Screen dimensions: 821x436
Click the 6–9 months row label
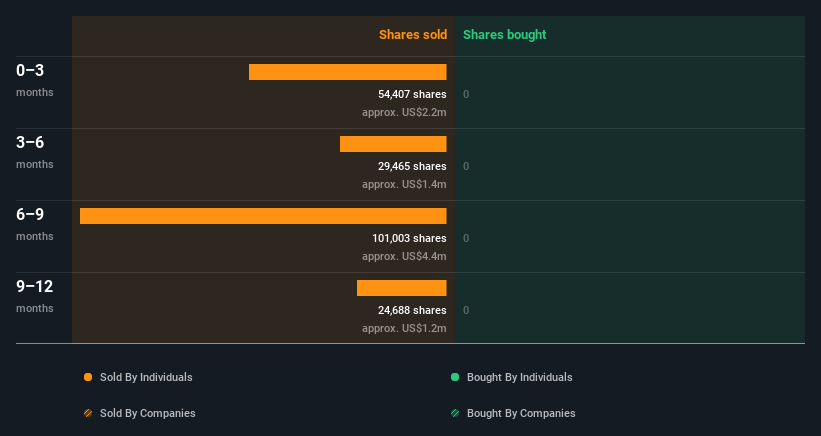pos(35,224)
